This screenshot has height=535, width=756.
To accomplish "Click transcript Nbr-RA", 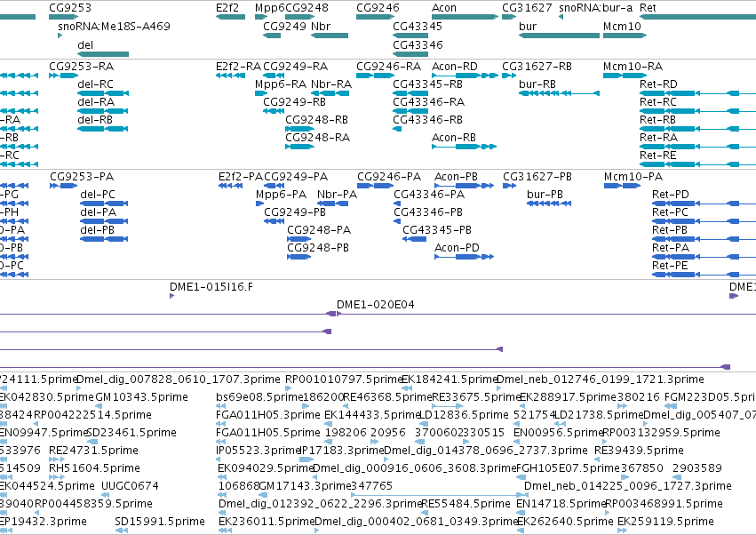I will [x=330, y=93].
